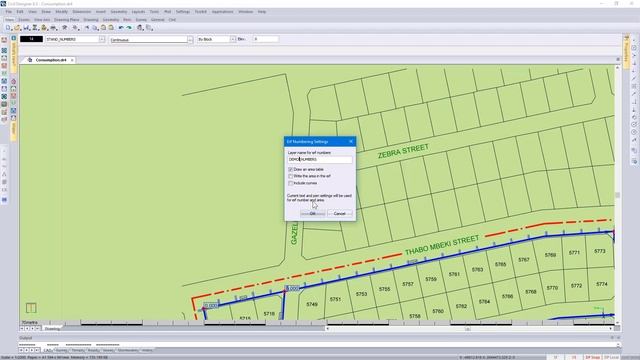Open the Draw menu

pyautogui.click(x=46, y=12)
